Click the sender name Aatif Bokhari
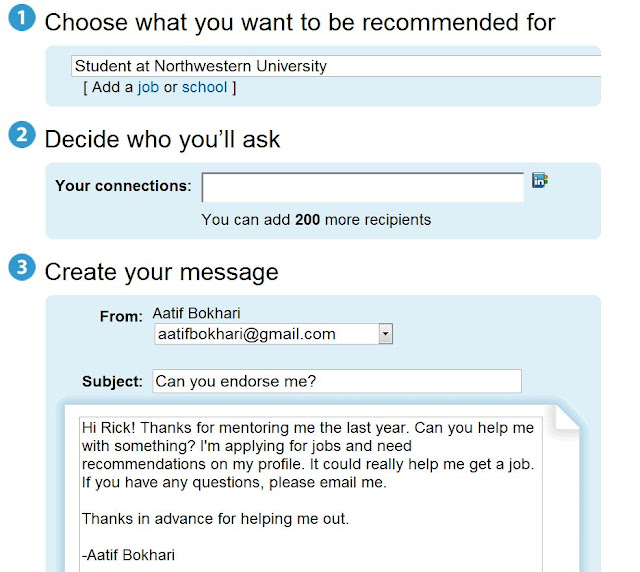The image size is (640, 572). (x=196, y=314)
